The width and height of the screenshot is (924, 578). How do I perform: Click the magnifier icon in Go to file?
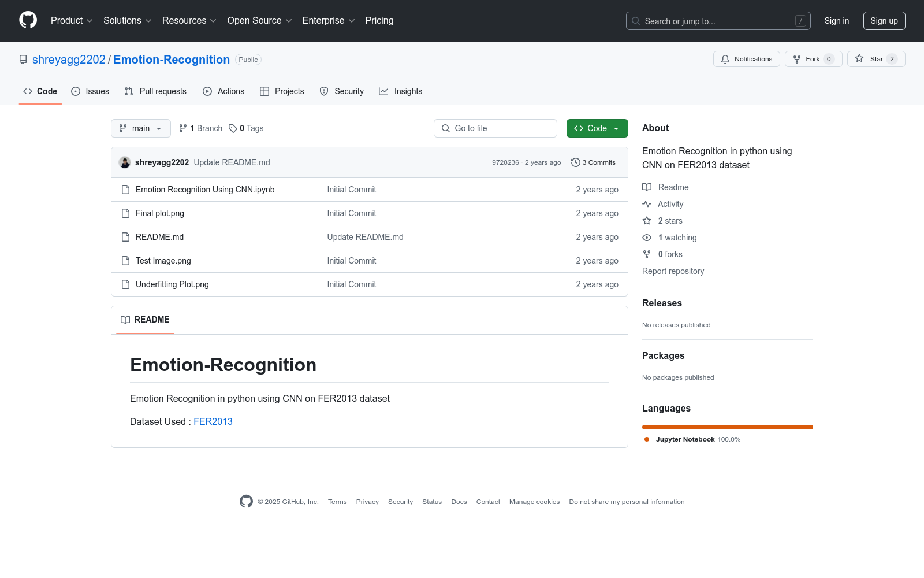[x=446, y=128]
